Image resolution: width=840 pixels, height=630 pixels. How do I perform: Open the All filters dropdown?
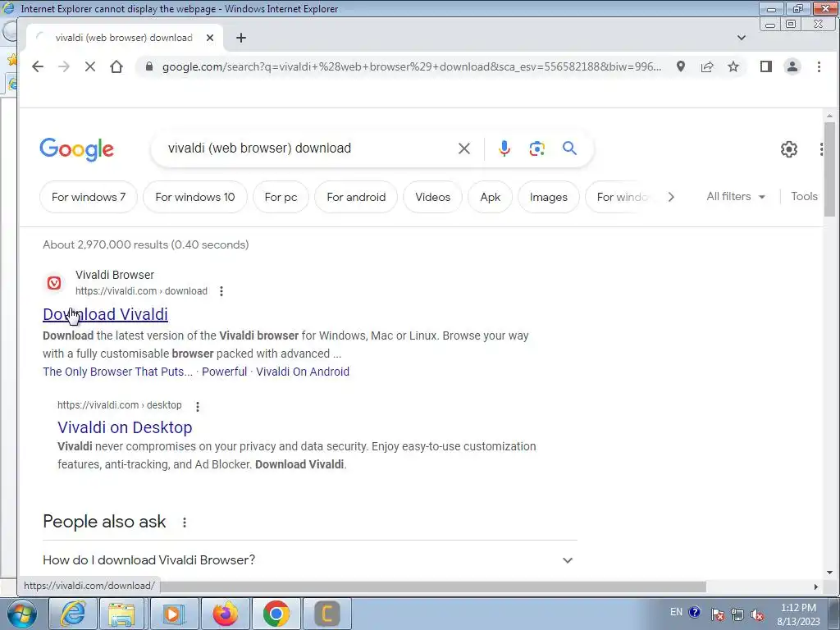click(736, 197)
